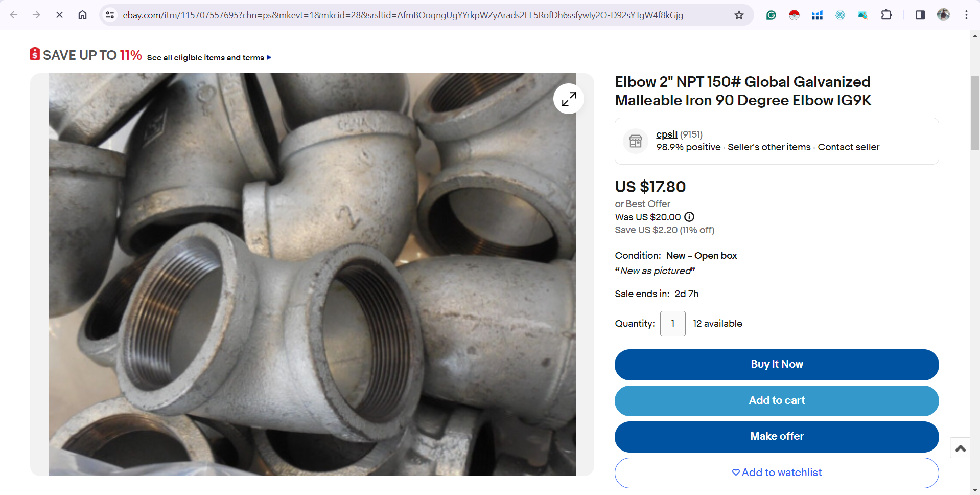Bookmark this page with the star icon
The image size is (980, 495).
click(x=739, y=15)
